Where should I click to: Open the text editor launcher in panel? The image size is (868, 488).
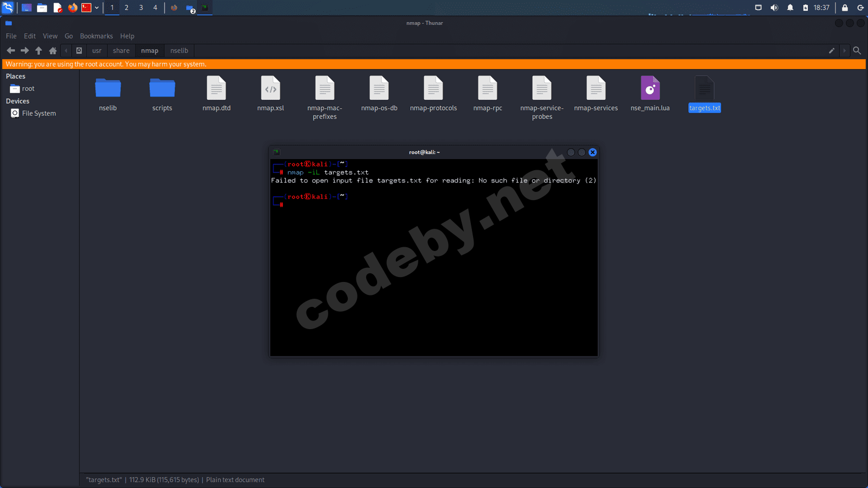click(58, 8)
